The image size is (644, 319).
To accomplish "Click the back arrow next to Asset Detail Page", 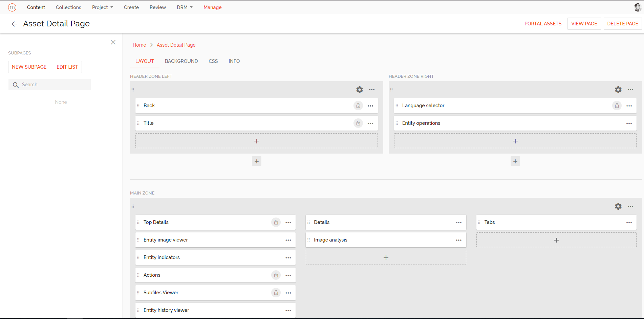I will pyautogui.click(x=14, y=24).
